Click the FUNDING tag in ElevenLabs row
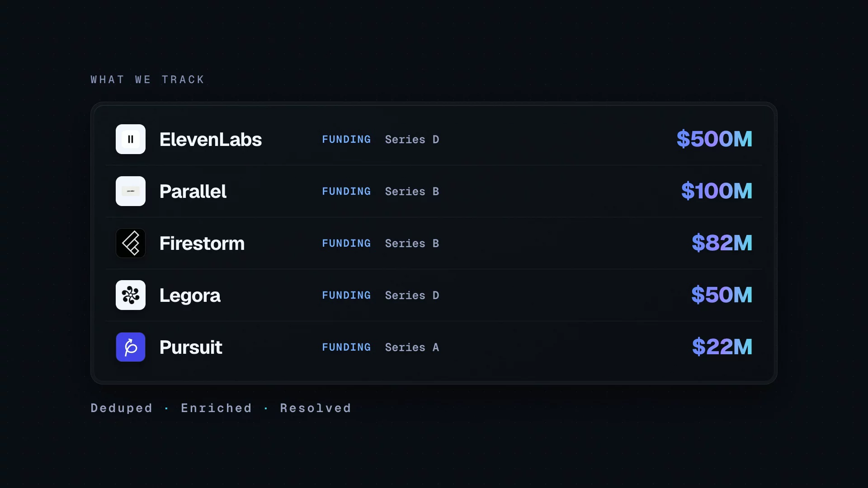This screenshot has width=868, height=488. [x=346, y=140]
